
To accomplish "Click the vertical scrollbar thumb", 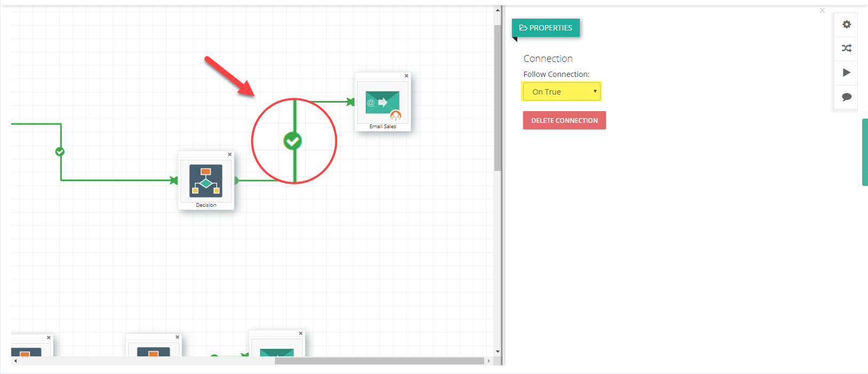I will 498,98.
